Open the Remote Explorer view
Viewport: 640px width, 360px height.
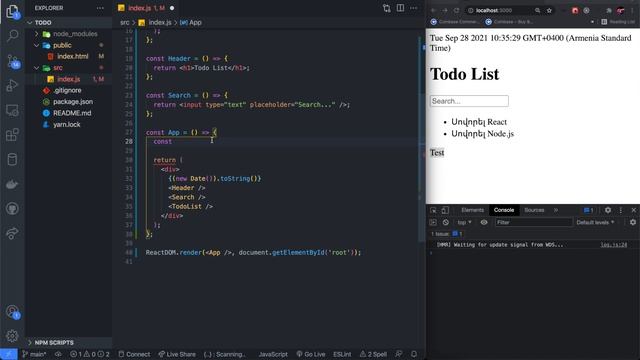click(x=12, y=110)
